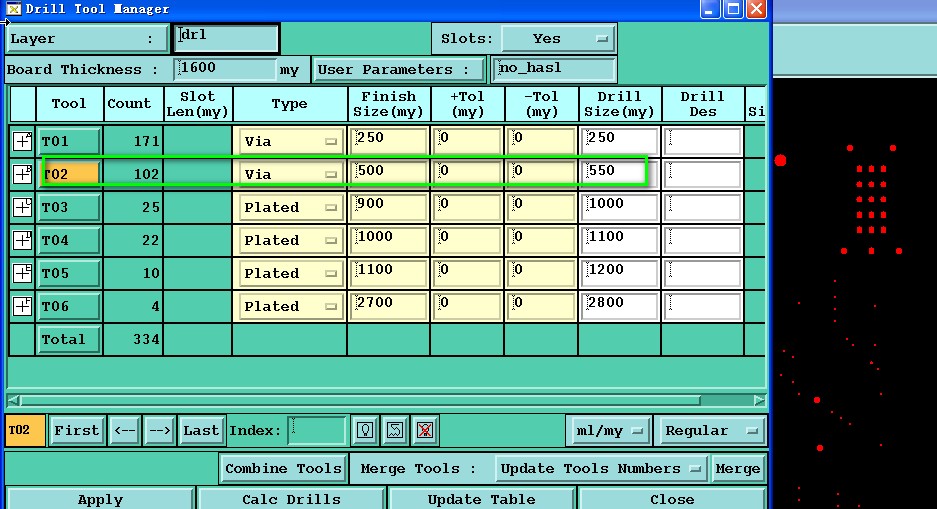The height and width of the screenshot is (509, 937).
Task: Select tool T01 button
Action: click(68, 142)
